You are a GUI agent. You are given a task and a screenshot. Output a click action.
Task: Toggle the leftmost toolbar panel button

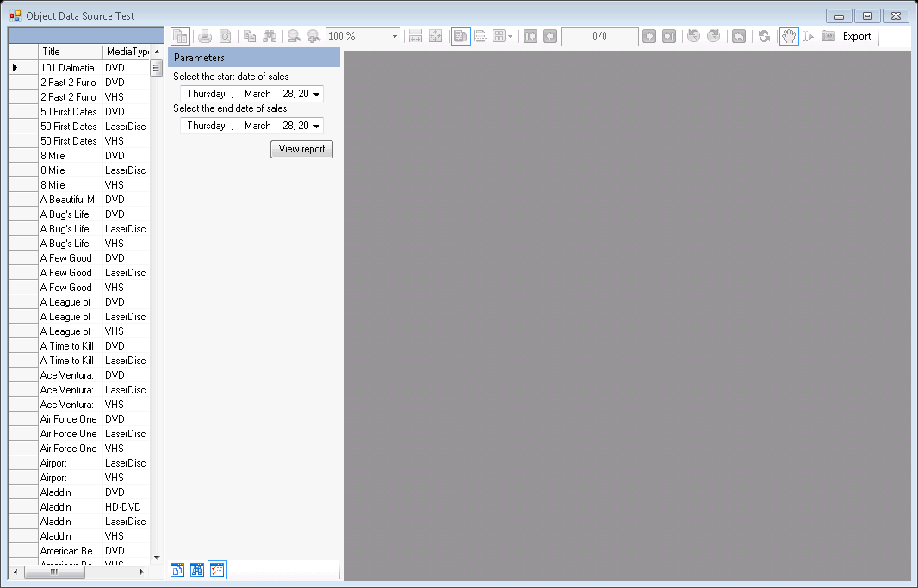[180, 36]
